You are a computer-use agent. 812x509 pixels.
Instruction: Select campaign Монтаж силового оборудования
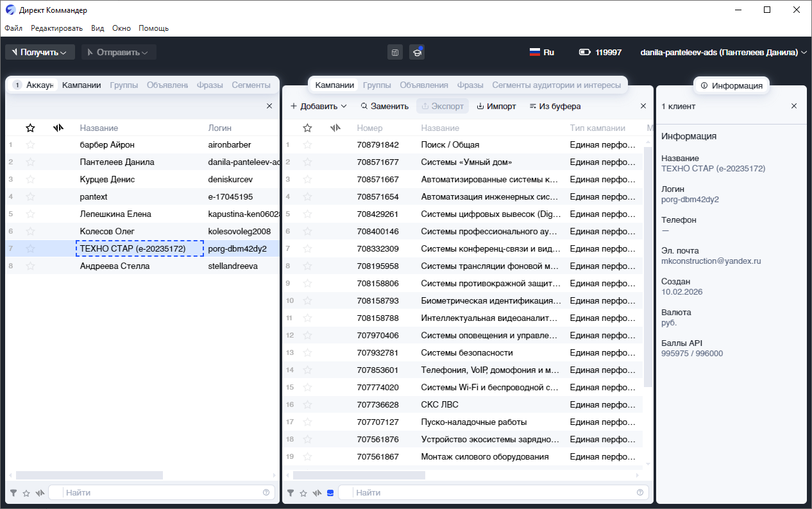(462, 457)
